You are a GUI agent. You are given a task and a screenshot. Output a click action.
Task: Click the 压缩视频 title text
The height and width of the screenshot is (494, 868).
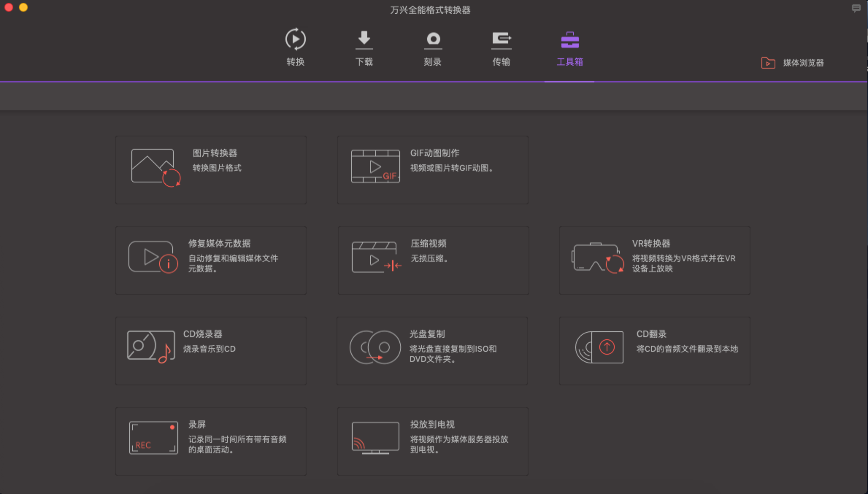pos(429,243)
